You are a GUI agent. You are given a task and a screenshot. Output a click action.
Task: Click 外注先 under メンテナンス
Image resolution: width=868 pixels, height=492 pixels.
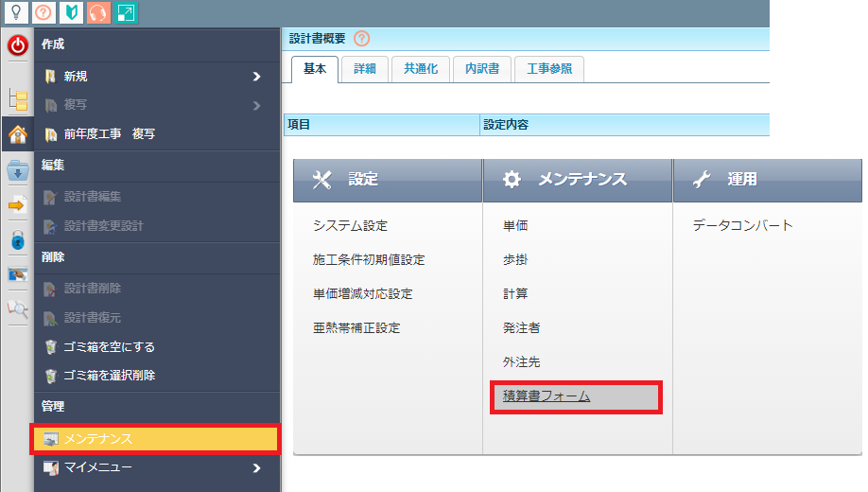522,362
